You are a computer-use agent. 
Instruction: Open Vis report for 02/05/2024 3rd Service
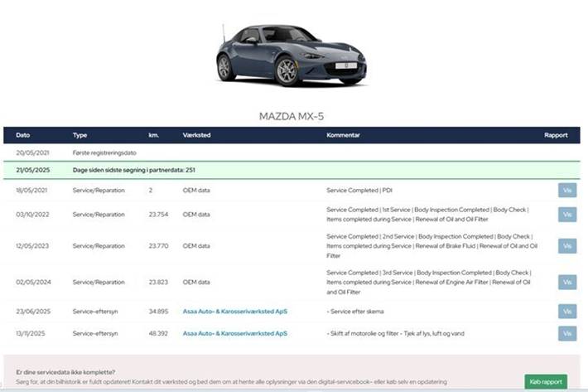pos(567,282)
